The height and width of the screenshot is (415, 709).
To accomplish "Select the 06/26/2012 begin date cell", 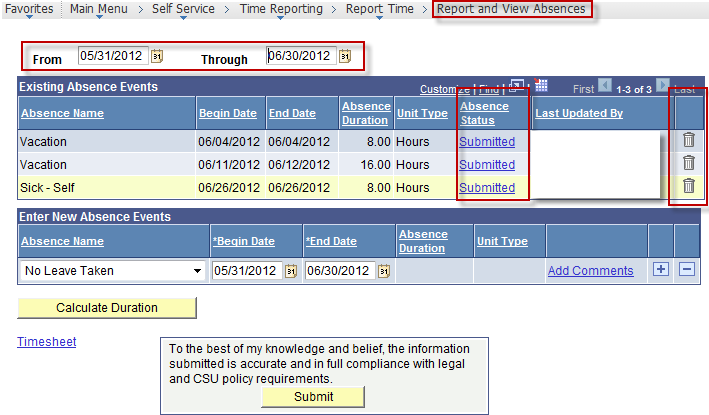I will click(229, 188).
